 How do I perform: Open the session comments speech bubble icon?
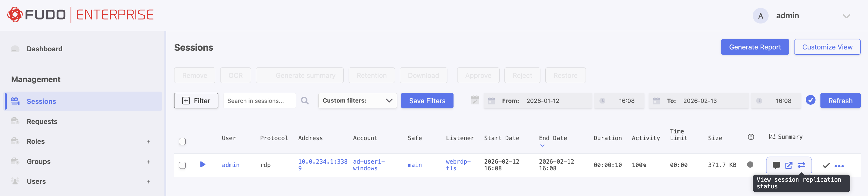click(x=776, y=165)
